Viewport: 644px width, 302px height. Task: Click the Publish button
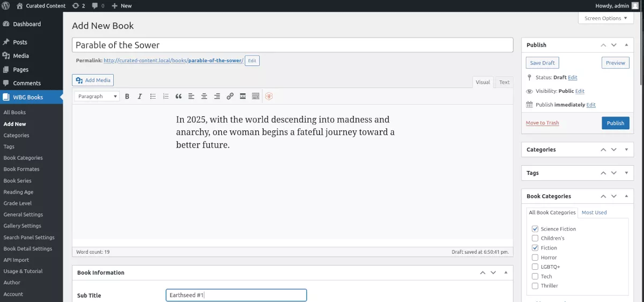coord(616,123)
